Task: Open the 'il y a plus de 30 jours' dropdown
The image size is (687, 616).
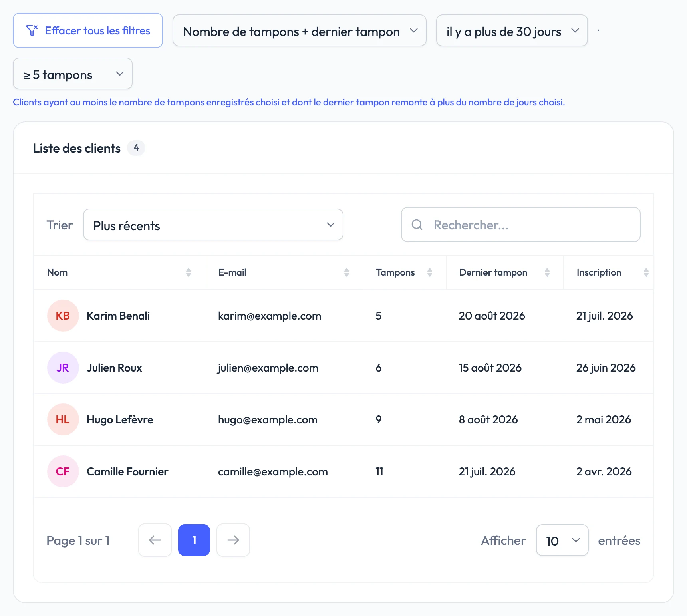Action: pyautogui.click(x=512, y=31)
